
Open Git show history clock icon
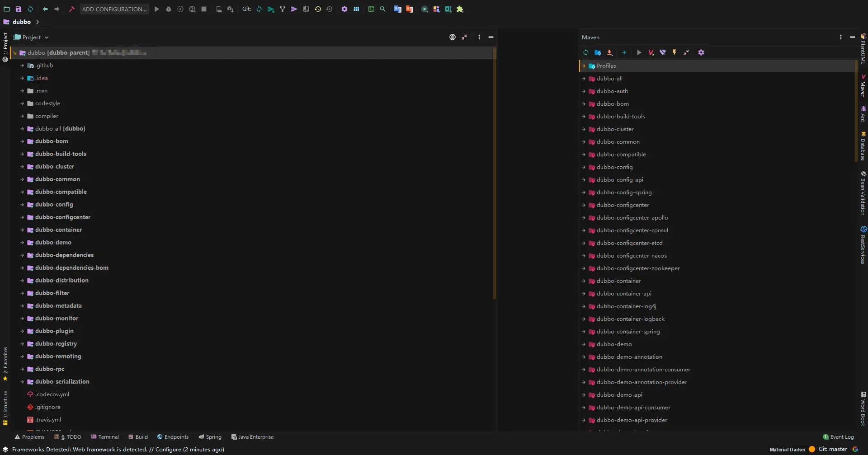pyautogui.click(x=318, y=9)
